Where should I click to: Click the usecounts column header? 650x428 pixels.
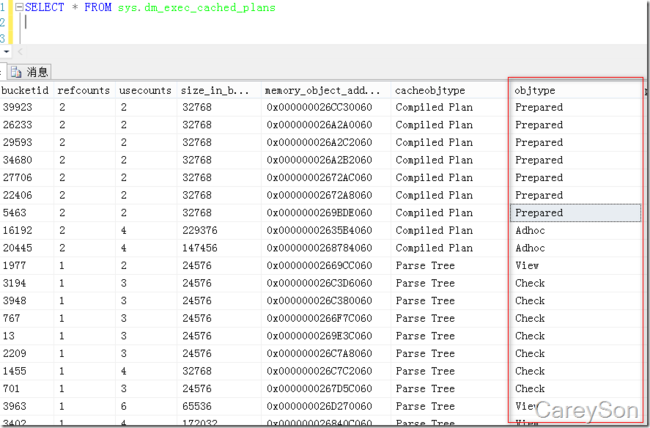coord(145,90)
